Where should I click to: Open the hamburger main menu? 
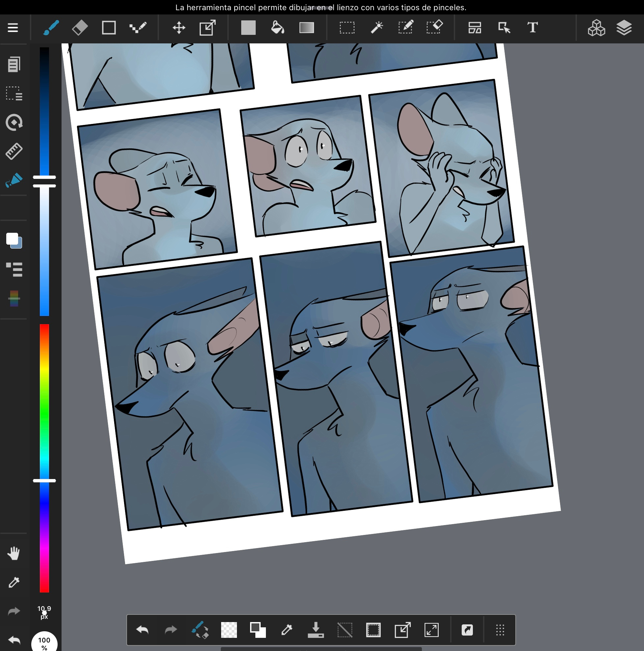coord(13,28)
